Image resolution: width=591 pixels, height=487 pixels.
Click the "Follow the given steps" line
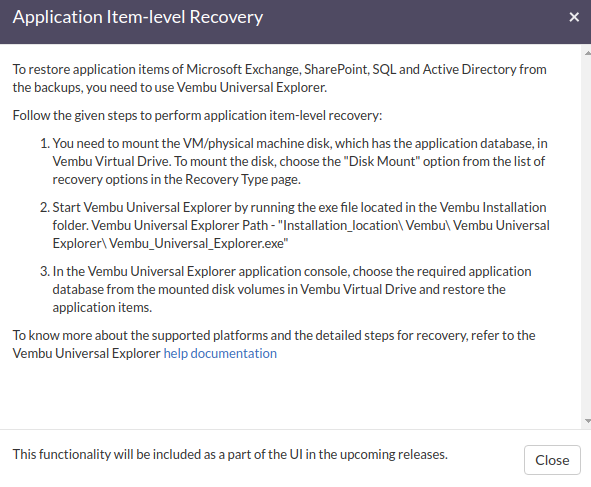pyautogui.click(x=197, y=115)
